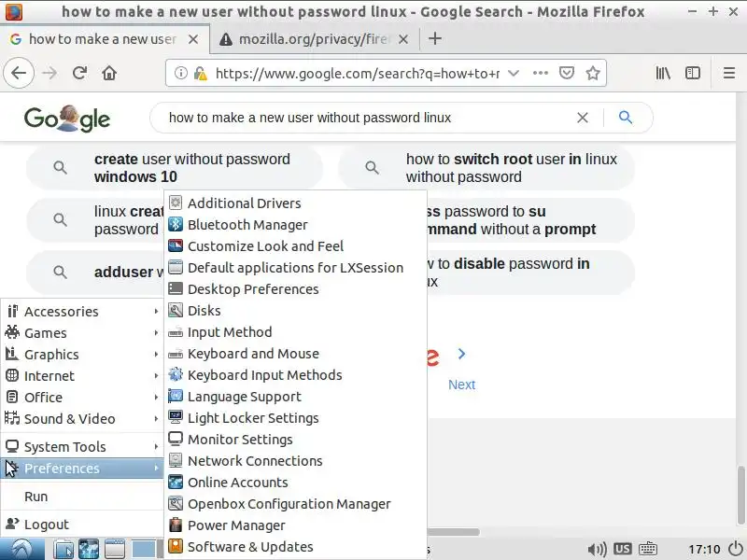Click the Google search magnifier icon
Viewport: 747px width, 560px height.
pos(626,118)
